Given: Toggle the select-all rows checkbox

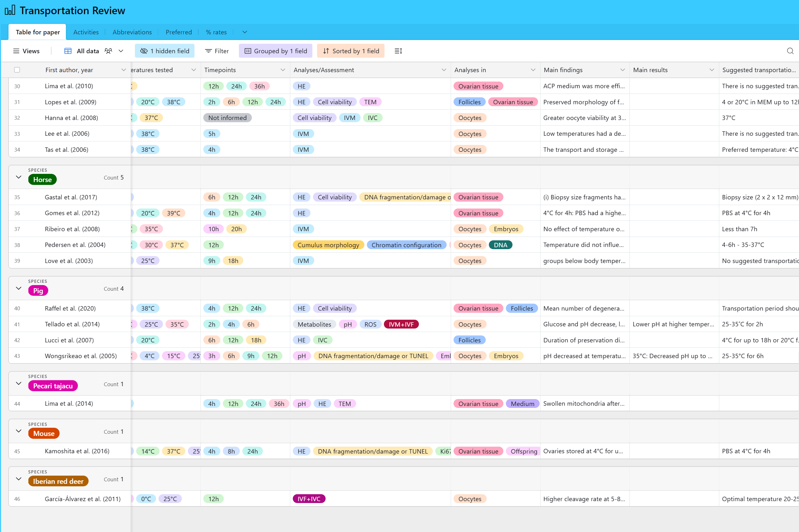Looking at the screenshot, I should point(17,70).
